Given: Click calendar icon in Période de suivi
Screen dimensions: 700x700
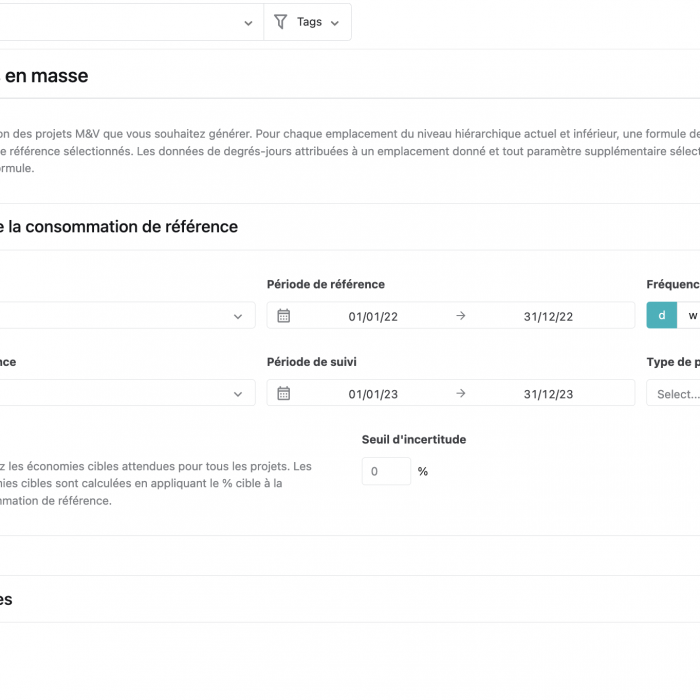Looking at the screenshot, I should coord(283,393).
